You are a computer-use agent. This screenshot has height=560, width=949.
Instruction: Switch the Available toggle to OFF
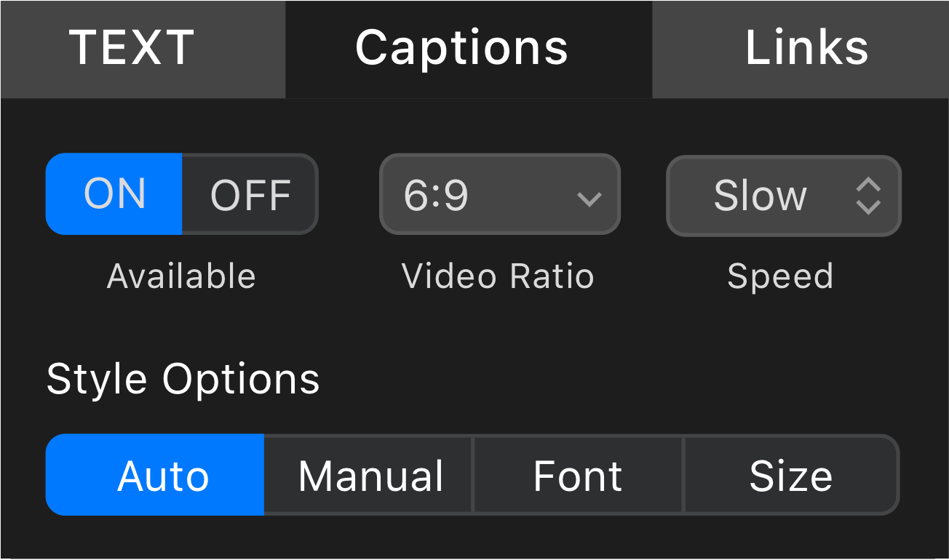coord(250,194)
